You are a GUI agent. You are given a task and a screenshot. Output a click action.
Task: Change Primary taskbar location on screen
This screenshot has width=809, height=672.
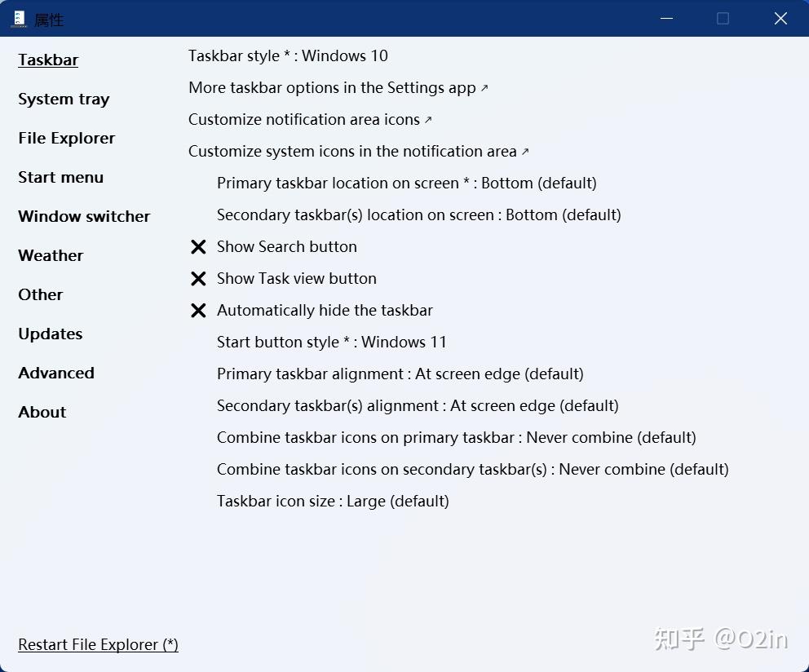tap(406, 183)
